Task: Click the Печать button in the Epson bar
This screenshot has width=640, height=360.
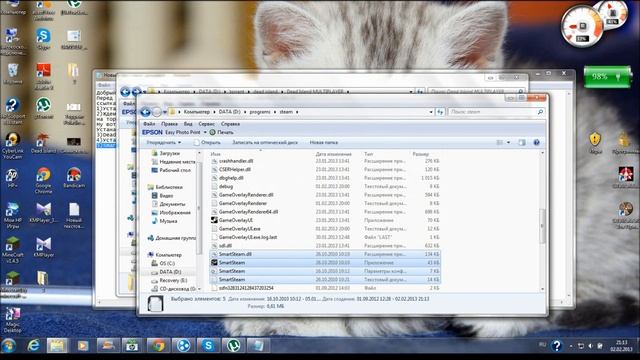Action: click(x=221, y=132)
